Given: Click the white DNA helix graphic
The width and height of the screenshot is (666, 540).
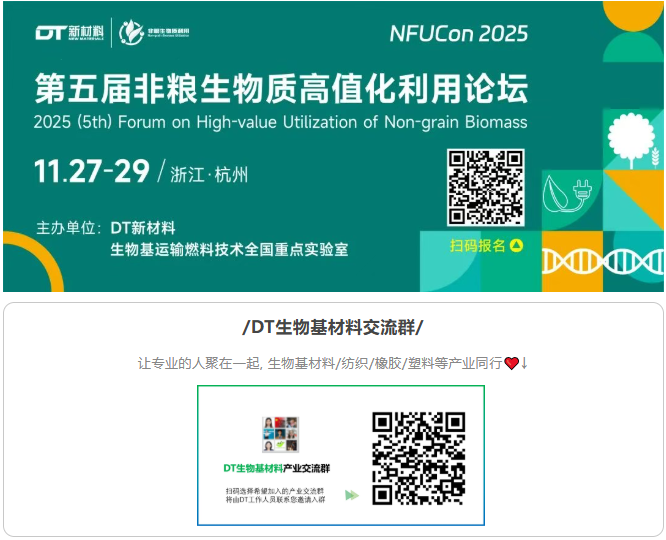Looking at the screenshot, I should 603,262.
